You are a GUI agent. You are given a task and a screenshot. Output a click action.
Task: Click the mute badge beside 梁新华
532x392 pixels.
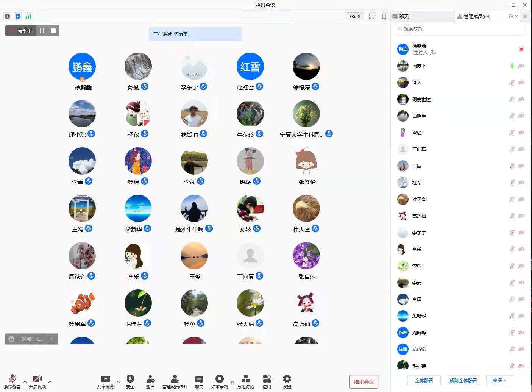coord(148,228)
